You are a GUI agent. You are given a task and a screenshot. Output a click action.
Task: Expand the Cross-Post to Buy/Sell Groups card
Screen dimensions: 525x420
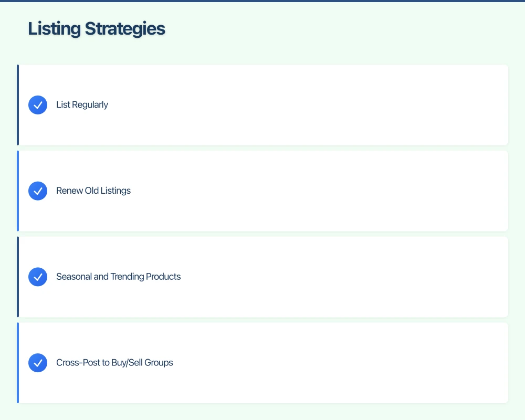[262, 362]
